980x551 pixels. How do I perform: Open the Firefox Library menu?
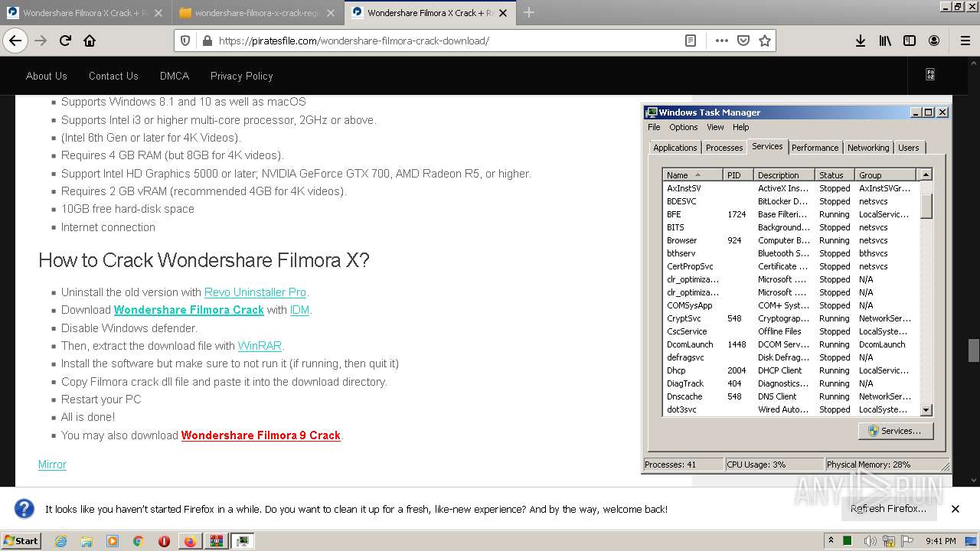click(885, 41)
